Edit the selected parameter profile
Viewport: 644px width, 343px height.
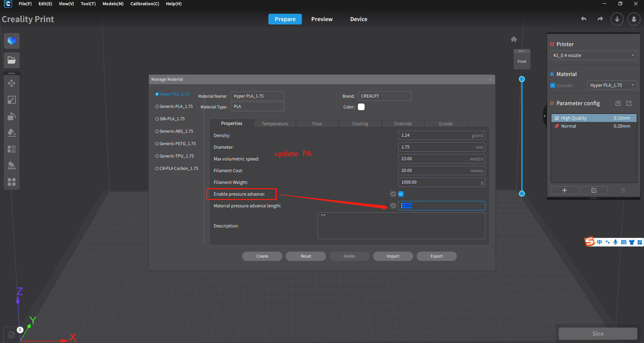594,190
